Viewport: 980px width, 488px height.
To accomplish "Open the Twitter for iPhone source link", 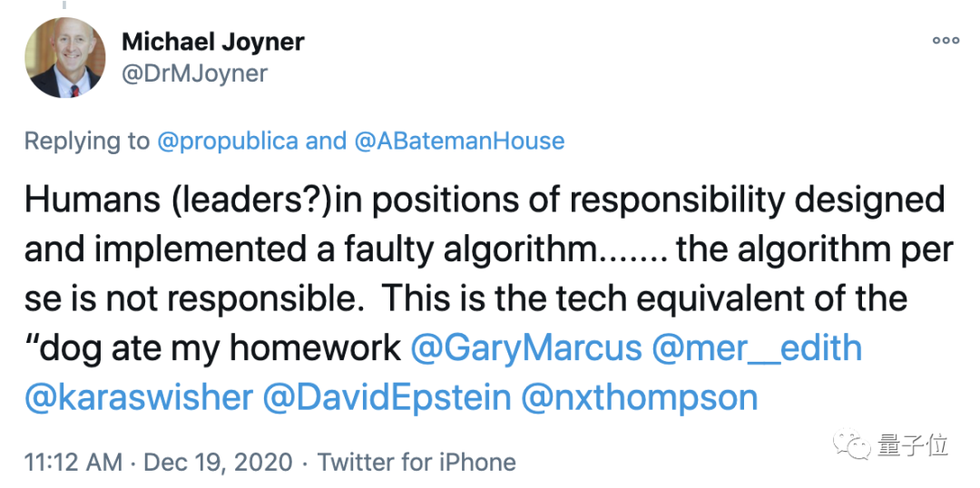I will point(416,462).
